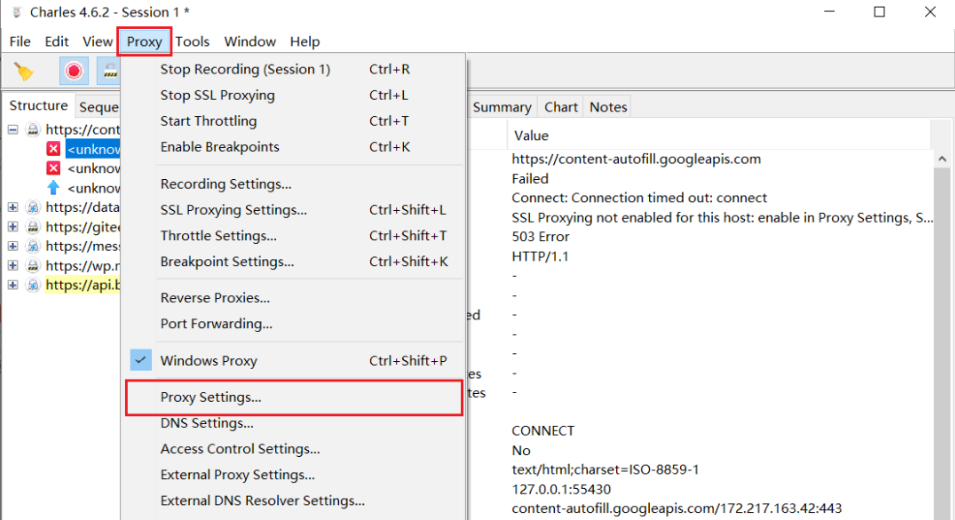Viewport: 955px width, 520px height.
Task: Click the https://content-autofill.googleapis.com value
Action: coord(636,159)
